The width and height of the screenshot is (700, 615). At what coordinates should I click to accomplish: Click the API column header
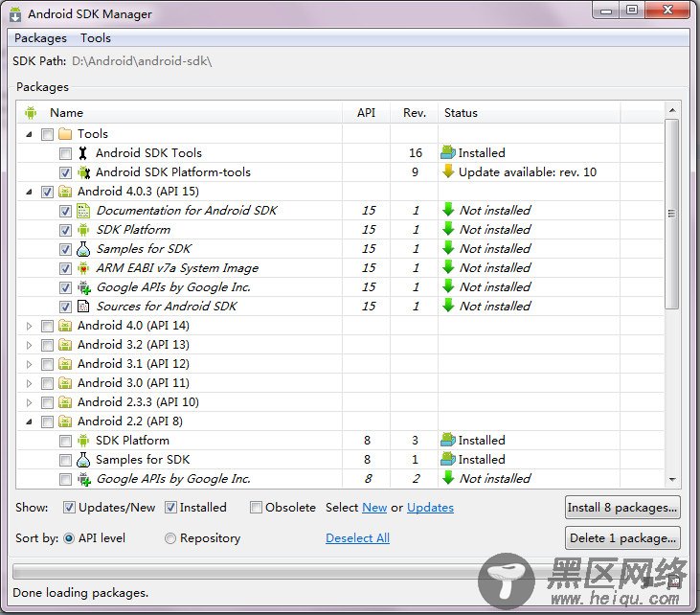coord(366,112)
